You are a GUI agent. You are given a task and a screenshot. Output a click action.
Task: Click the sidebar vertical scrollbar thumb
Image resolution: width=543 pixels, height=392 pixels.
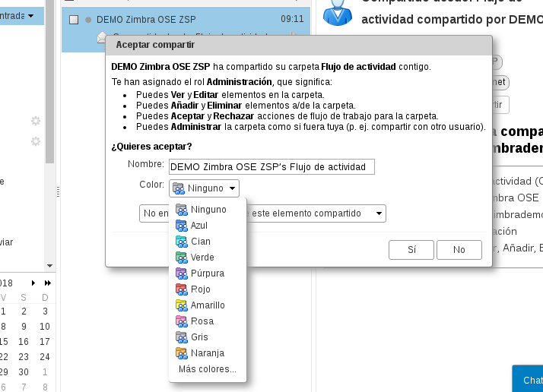coord(50,81)
